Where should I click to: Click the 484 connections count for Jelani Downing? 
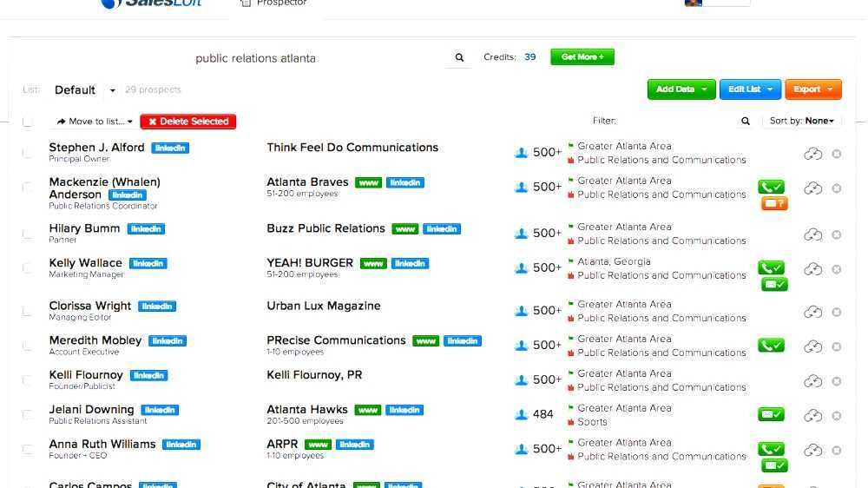pyautogui.click(x=542, y=415)
